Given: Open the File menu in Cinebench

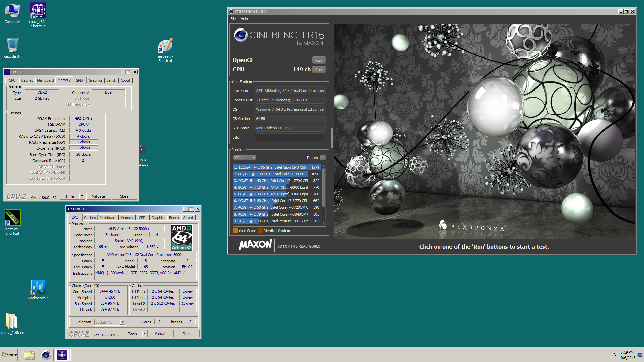Looking at the screenshot, I should [233, 19].
